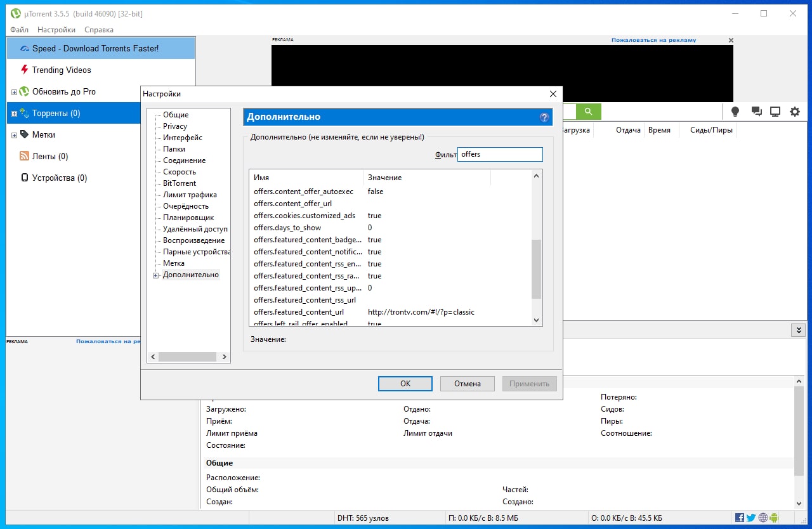Open the Справка menu
This screenshot has height=529, width=812.
point(98,30)
